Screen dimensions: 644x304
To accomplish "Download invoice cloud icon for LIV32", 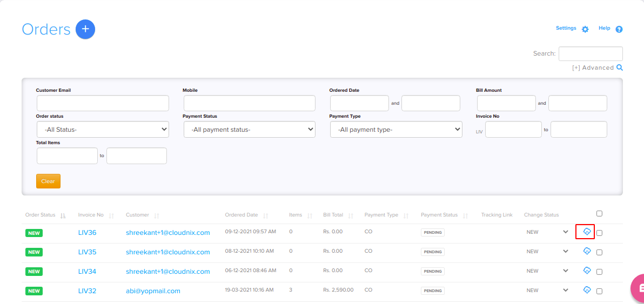I will pos(587,289).
